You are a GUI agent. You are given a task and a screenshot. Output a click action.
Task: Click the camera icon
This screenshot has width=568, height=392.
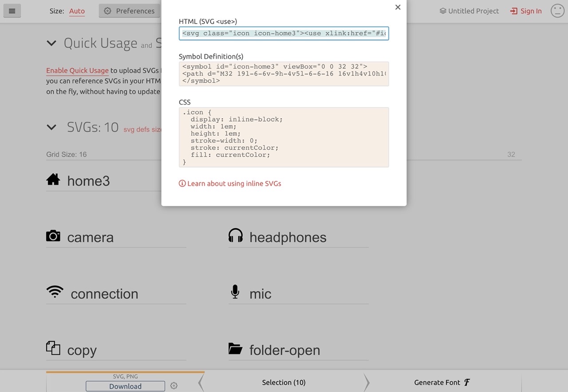click(x=53, y=236)
